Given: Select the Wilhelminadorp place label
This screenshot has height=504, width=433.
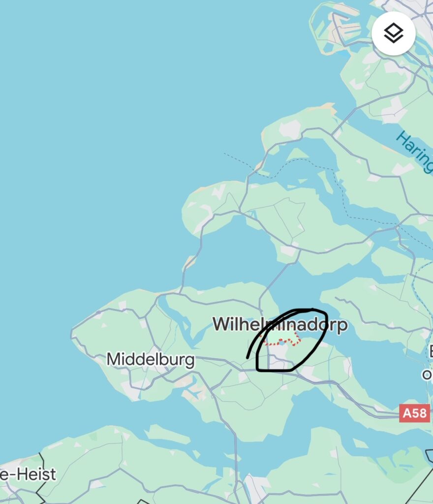Looking at the screenshot, I should point(280,324).
